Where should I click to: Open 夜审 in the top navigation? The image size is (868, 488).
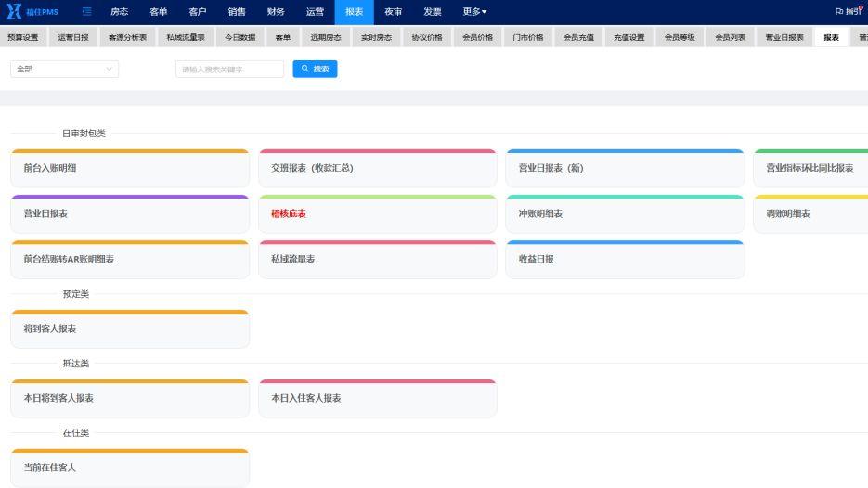coord(393,12)
